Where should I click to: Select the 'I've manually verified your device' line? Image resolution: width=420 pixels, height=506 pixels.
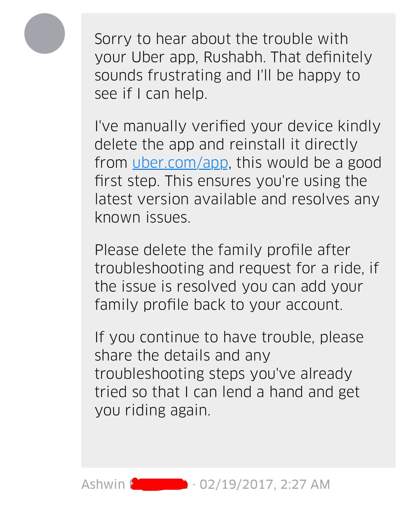(x=237, y=126)
